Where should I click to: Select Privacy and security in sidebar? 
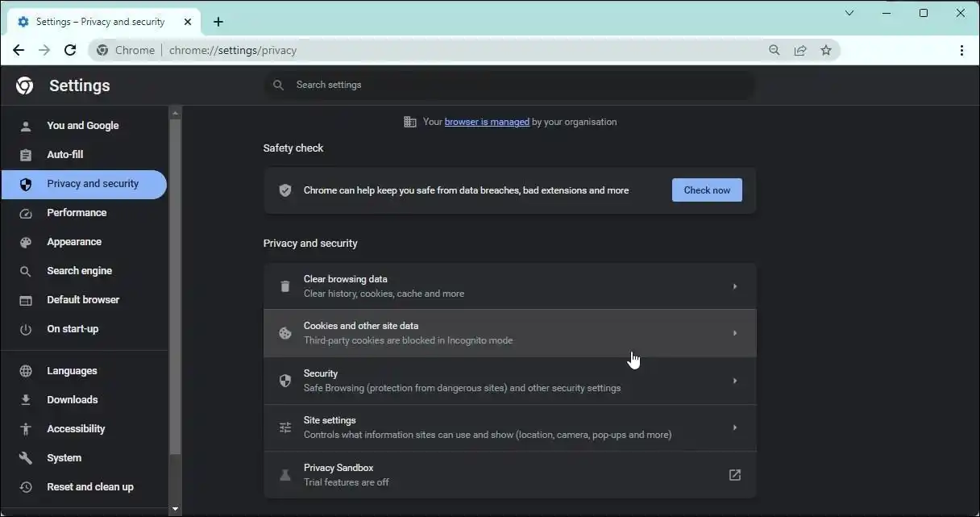[84, 184]
